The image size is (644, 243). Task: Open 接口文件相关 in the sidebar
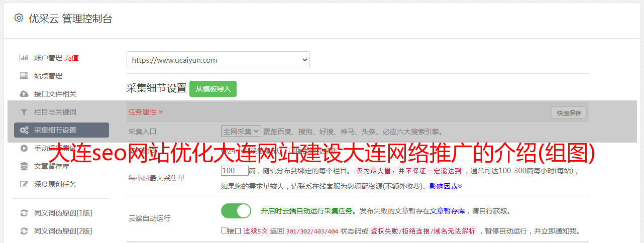coord(55,94)
